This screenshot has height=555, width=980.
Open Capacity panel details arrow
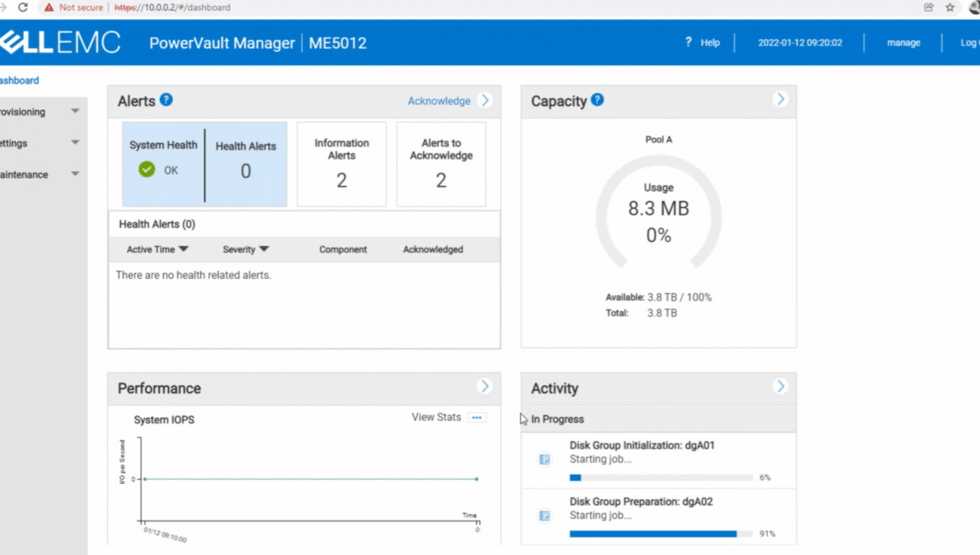click(780, 100)
